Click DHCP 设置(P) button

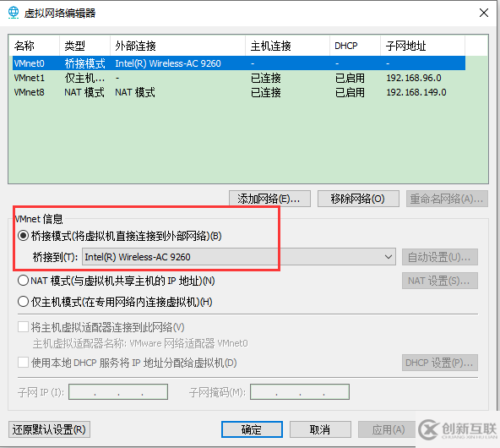point(440,363)
